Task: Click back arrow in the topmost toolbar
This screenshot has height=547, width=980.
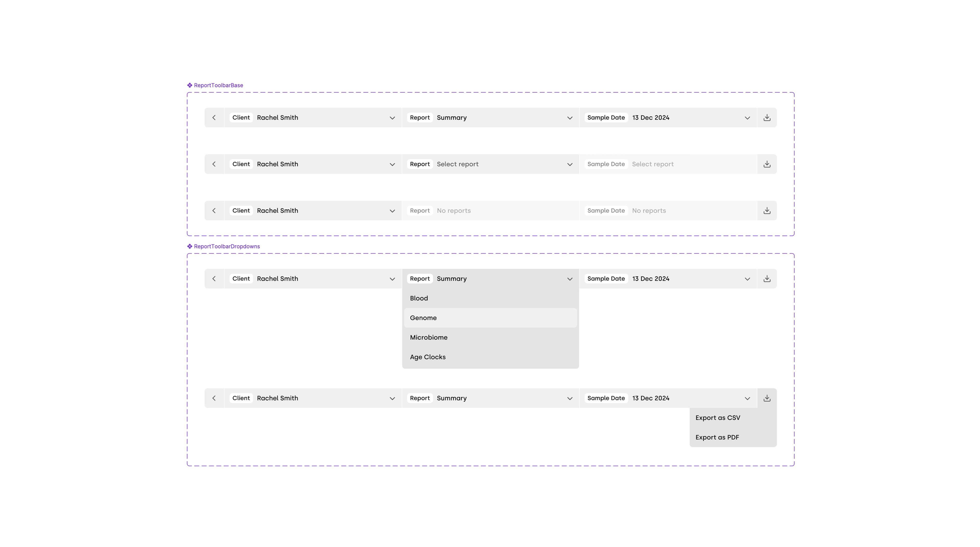Action: (x=214, y=118)
